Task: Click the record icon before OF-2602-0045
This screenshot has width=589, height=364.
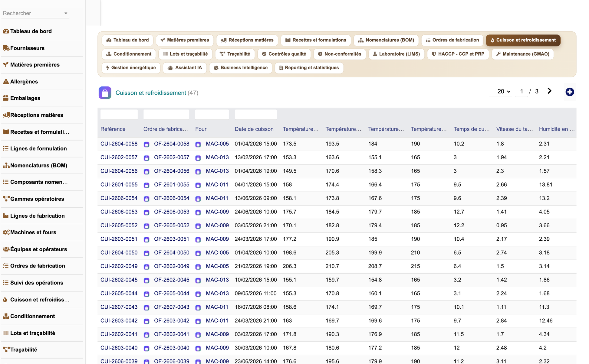Action: point(146,280)
